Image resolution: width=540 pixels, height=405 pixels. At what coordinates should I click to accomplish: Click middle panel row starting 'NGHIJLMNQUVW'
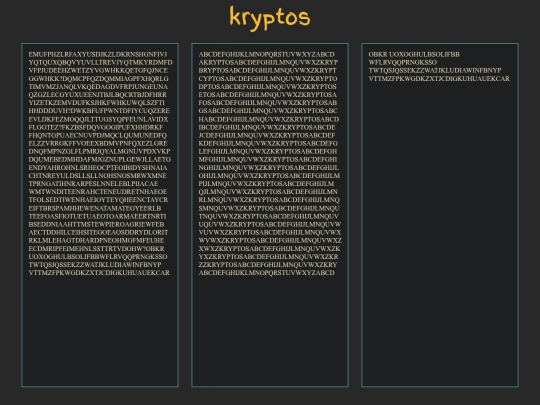[x=269, y=168]
